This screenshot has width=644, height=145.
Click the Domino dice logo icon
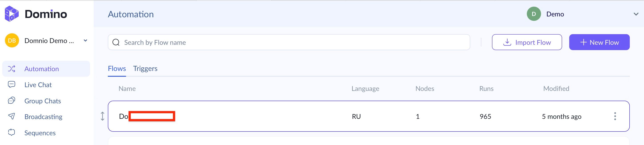pos(12,14)
